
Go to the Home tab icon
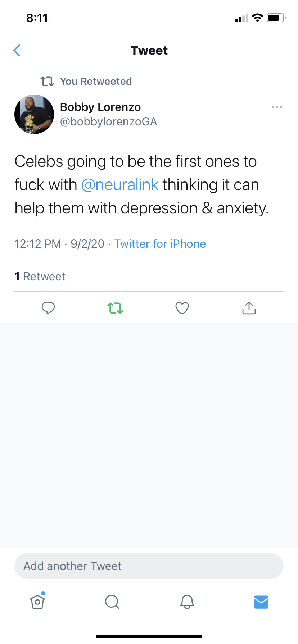point(37,601)
